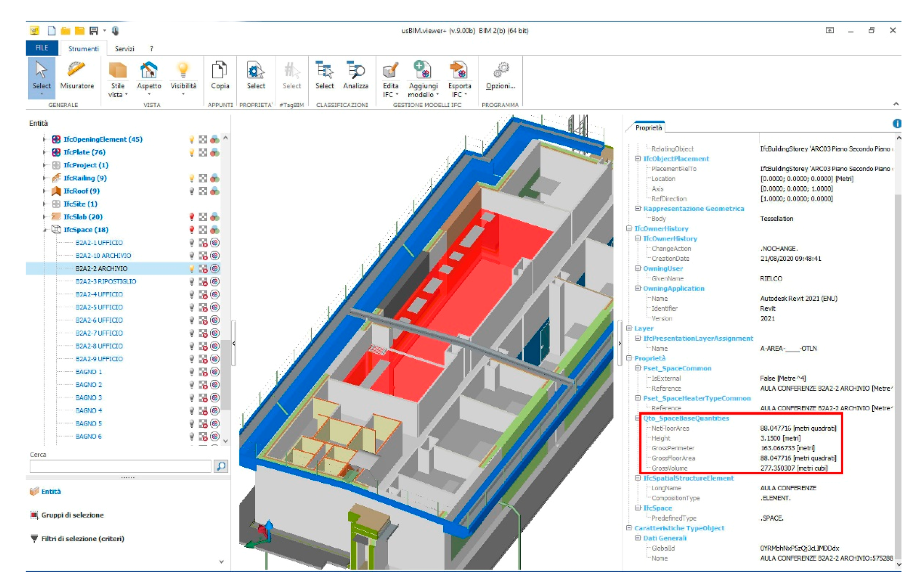Toggle visibility bulb for B2A2-2 ARCHIVIO

tap(192, 268)
